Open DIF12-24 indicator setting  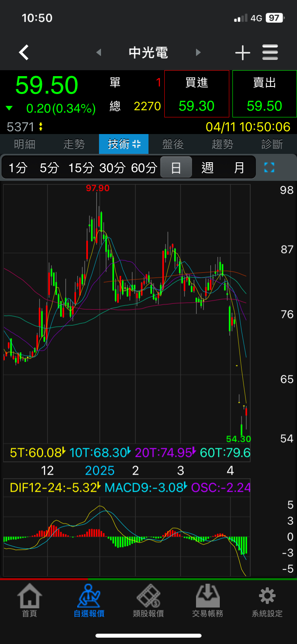(x=55, y=487)
